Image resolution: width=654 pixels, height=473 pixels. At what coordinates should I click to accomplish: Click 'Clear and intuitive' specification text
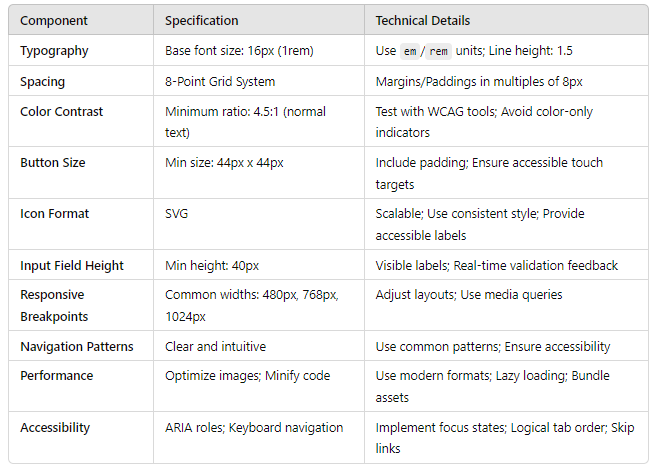click(215, 346)
